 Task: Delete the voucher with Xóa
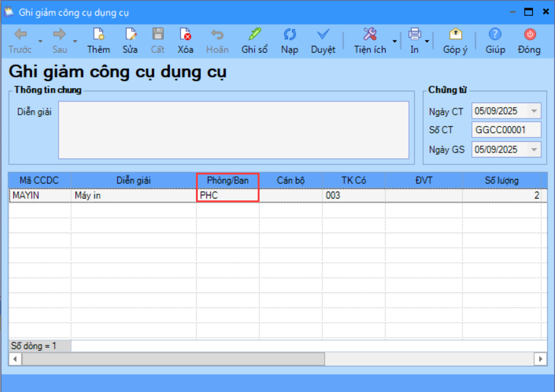pos(185,41)
